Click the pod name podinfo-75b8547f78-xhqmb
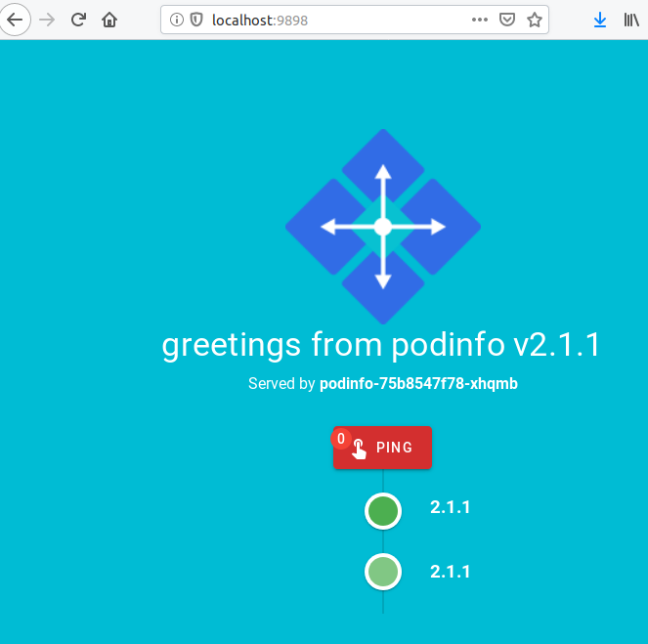 (418, 384)
